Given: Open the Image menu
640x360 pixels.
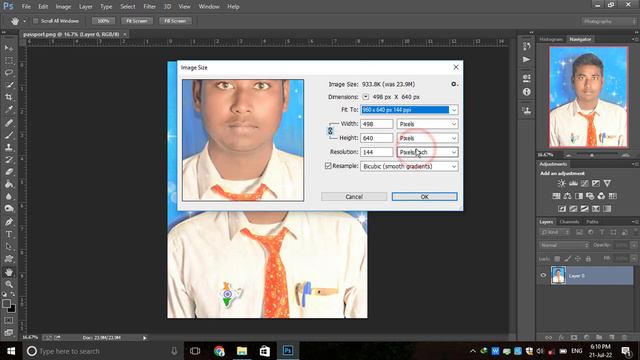Looking at the screenshot, I should 63,7.
